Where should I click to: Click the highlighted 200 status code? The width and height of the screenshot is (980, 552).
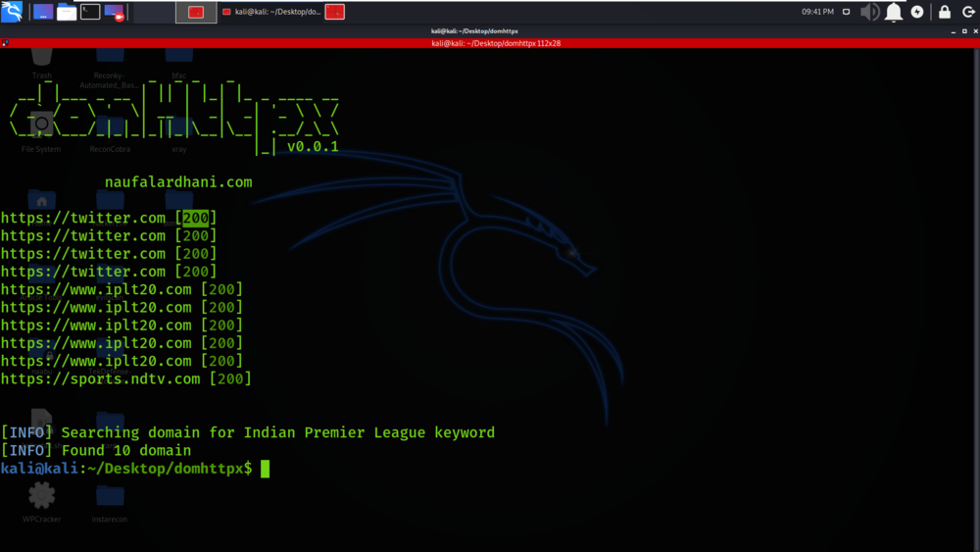[196, 218]
